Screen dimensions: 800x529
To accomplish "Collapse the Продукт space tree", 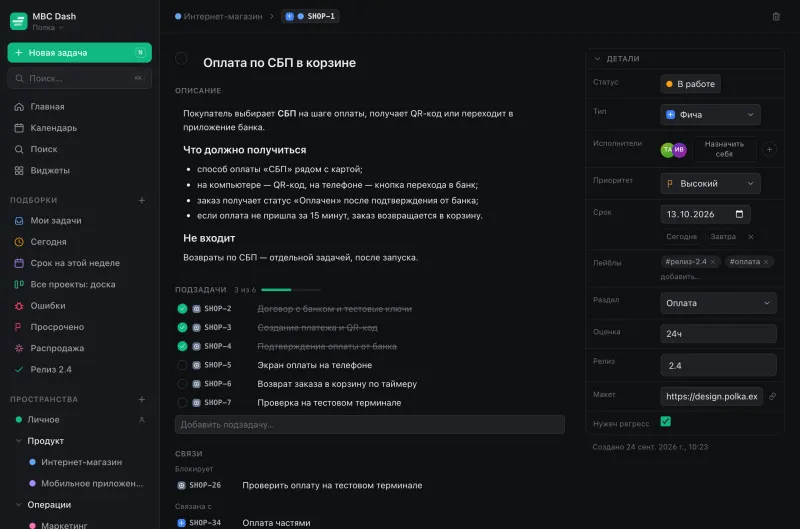I will 19,441.
